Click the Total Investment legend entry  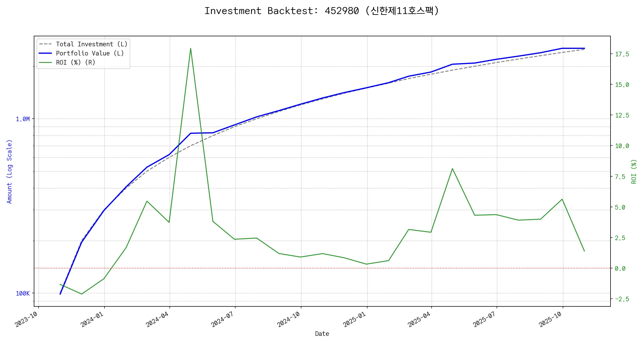click(x=91, y=44)
